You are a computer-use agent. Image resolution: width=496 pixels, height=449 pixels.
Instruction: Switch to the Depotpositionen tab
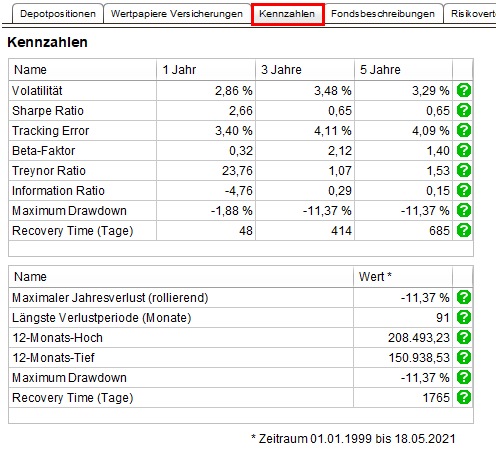tap(58, 14)
